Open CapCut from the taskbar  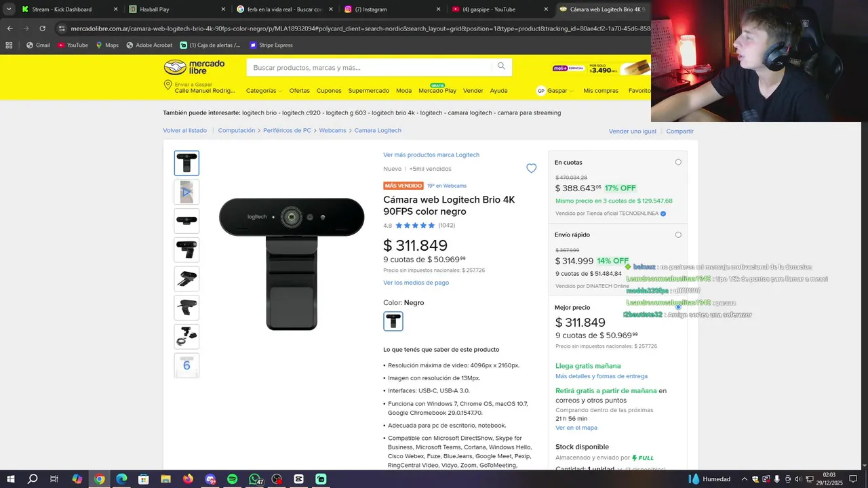click(298, 479)
